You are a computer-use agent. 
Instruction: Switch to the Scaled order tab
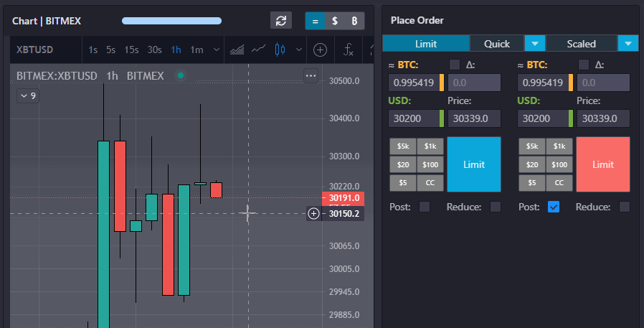pos(581,44)
